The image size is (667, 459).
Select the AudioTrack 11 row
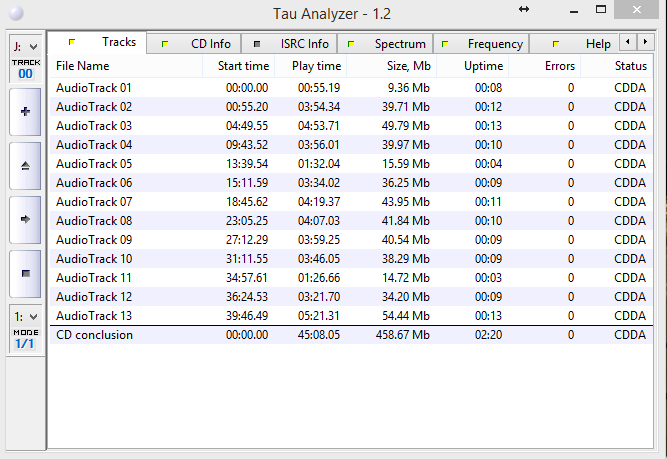pos(351,278)
